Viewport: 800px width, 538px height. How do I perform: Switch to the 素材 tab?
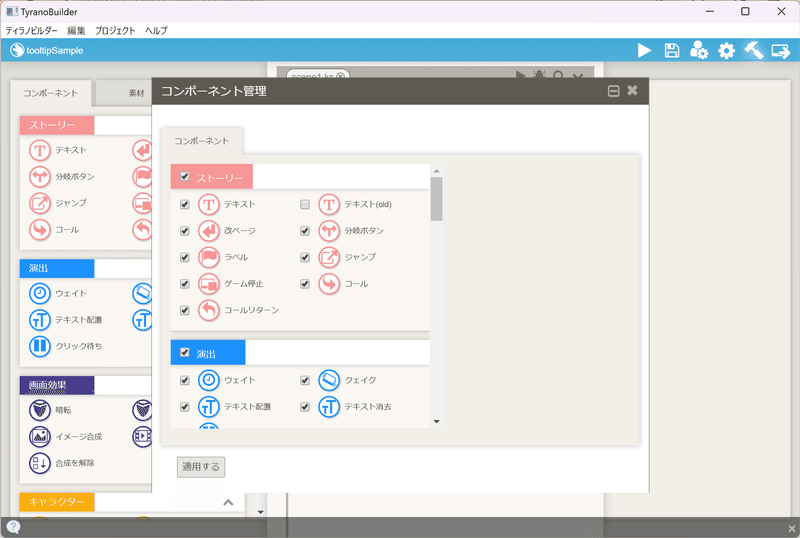136,93
